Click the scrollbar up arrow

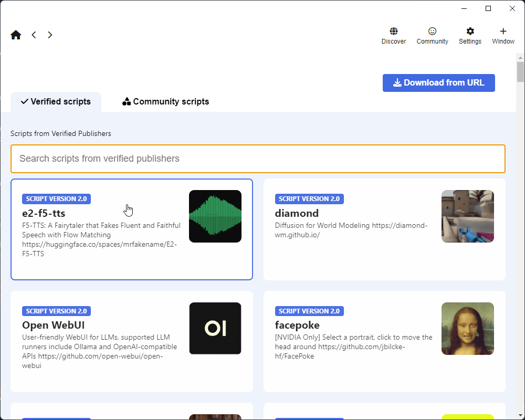click(520, 58)
